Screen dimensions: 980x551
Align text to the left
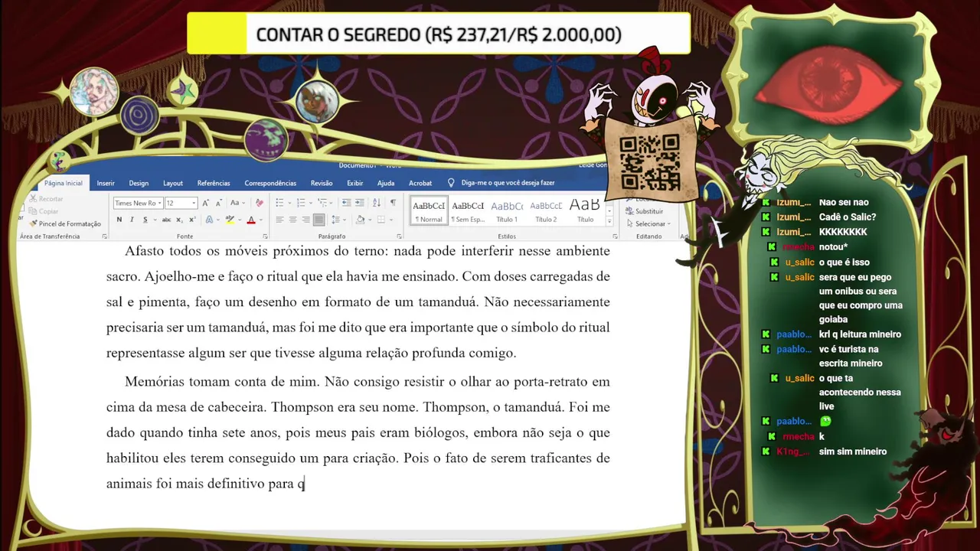coord(279,220)
